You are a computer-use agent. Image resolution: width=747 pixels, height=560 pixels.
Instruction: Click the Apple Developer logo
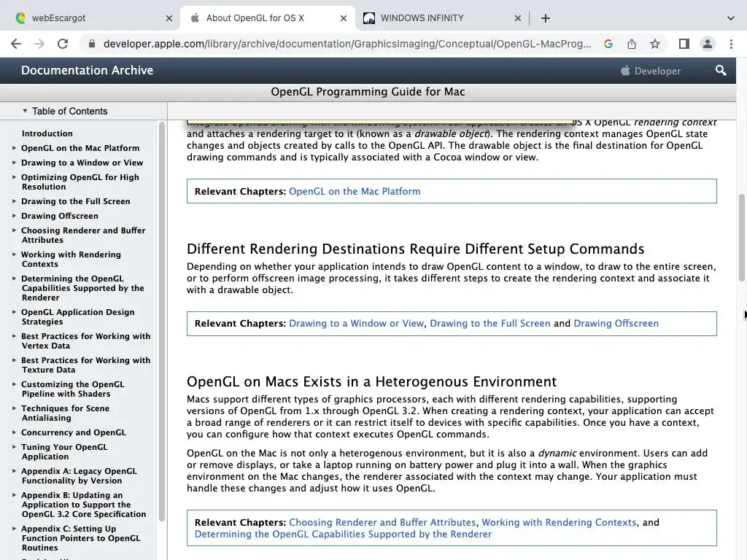650,71
